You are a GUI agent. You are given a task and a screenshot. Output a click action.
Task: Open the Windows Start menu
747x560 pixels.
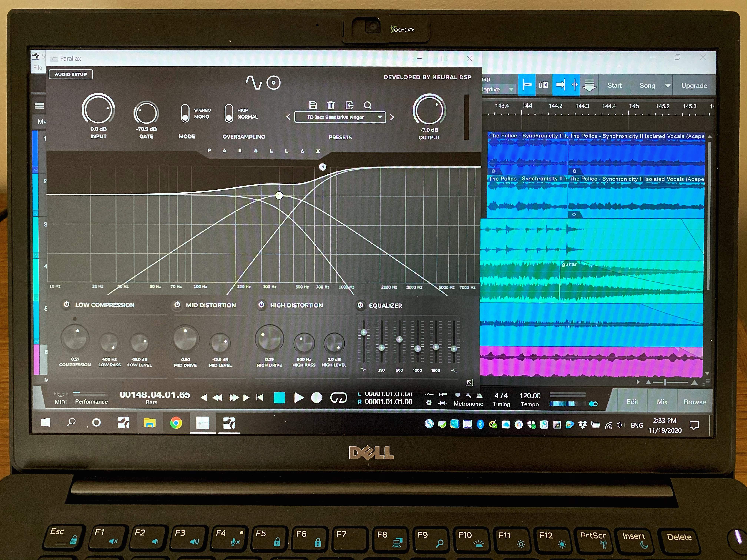[x=46, y=422]
